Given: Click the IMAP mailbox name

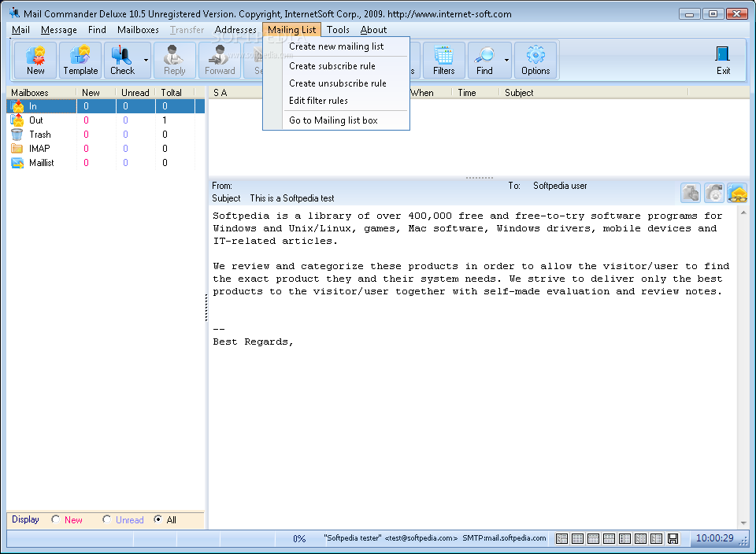Looking at the screenshot, I should [x=39, y=149].
